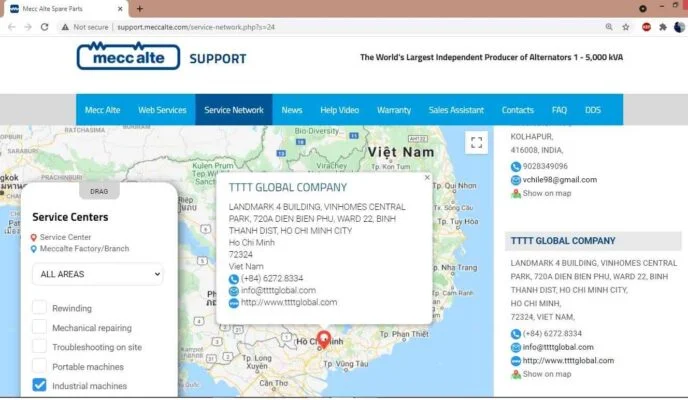688x400 pixels.
Task: Uncheck the Industrial machines checkbox
Action: tap(39, 385)
